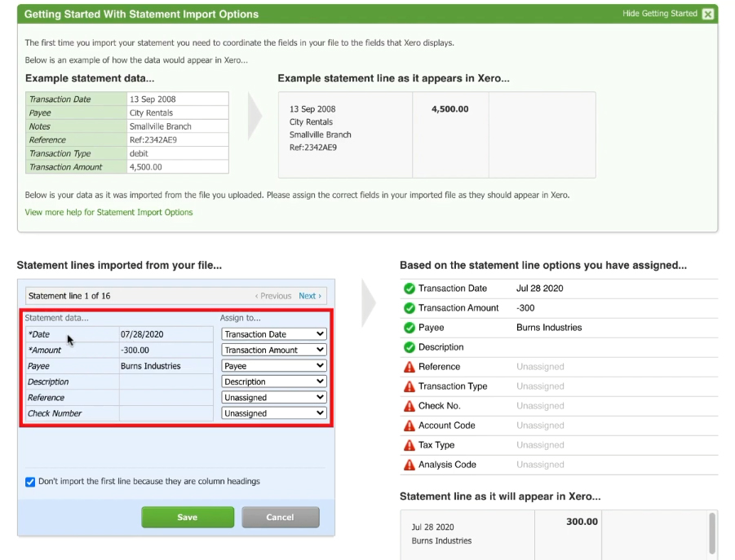
Task: Close the Getting Started panel X icon
Action: coord(708,14)
